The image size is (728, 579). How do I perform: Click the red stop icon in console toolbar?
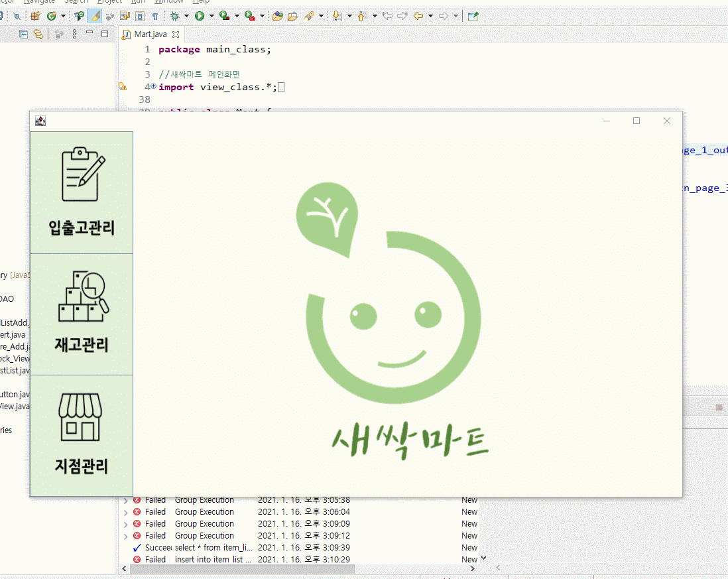click(x=719, y=408)
